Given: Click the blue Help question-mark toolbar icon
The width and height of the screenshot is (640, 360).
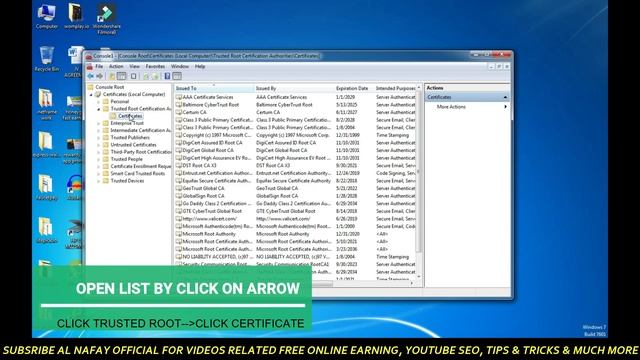Looking at the screenshot, I should click(x=167, y=76).
